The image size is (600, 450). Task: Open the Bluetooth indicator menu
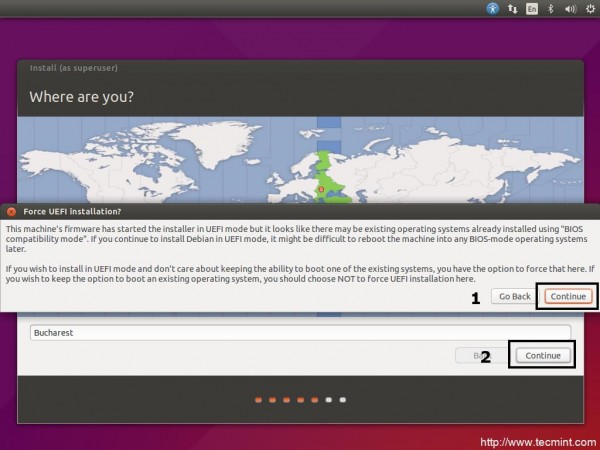coord(550,8)
